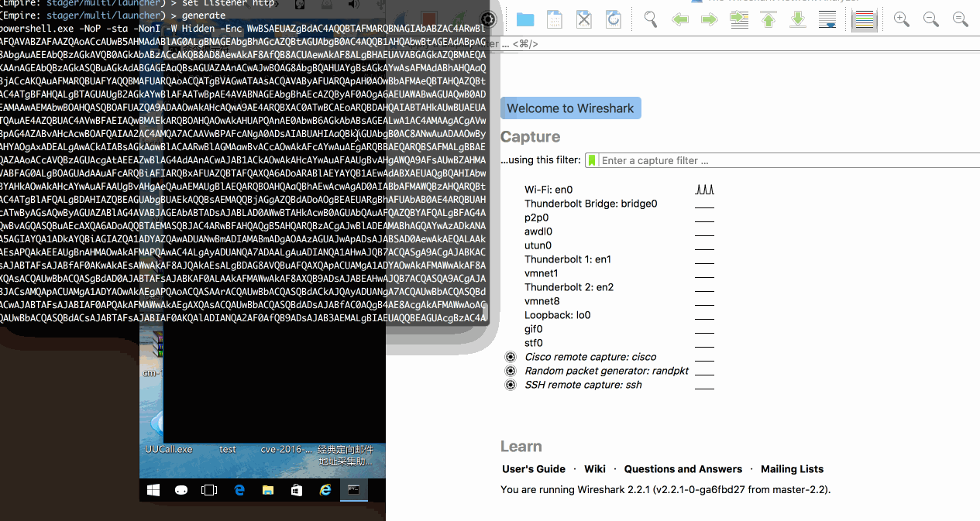This screenshot has height=521, width=980.
Task: Go forward with green right arrow
Action: 710,19
